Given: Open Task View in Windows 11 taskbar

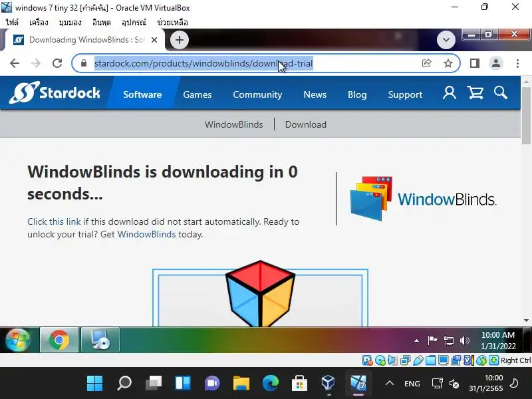Looking at the screenshot, I should 154,384.
